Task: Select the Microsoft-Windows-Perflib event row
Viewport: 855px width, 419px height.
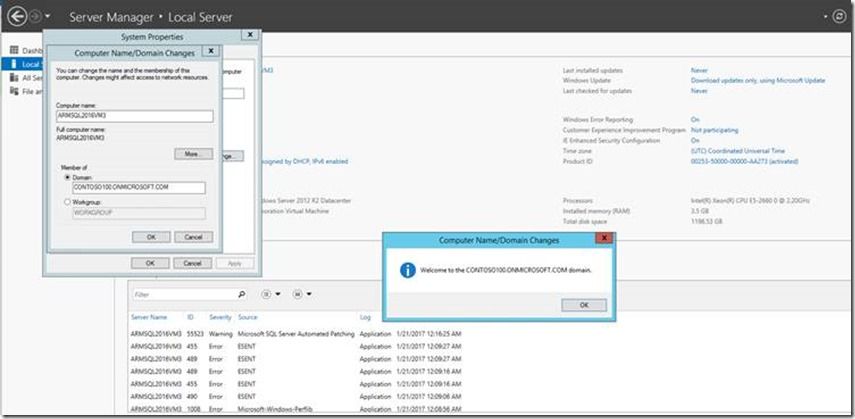Action: coord(297,409)
